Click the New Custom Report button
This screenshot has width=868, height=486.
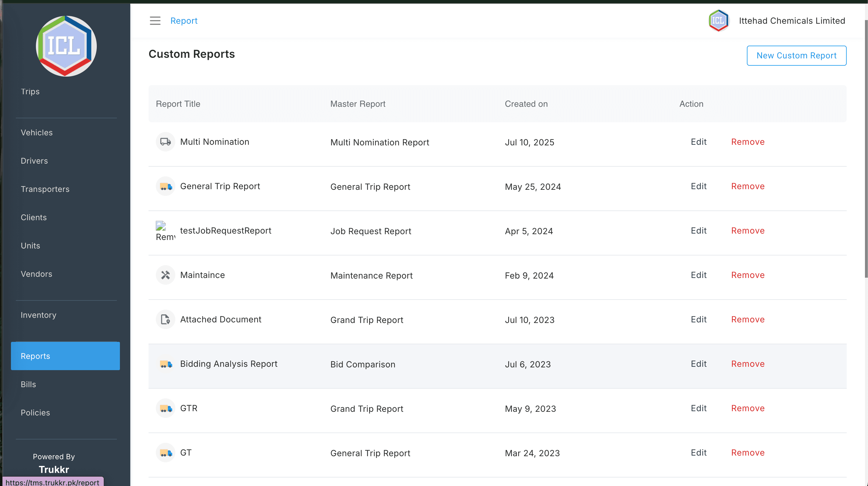(796, 56)
